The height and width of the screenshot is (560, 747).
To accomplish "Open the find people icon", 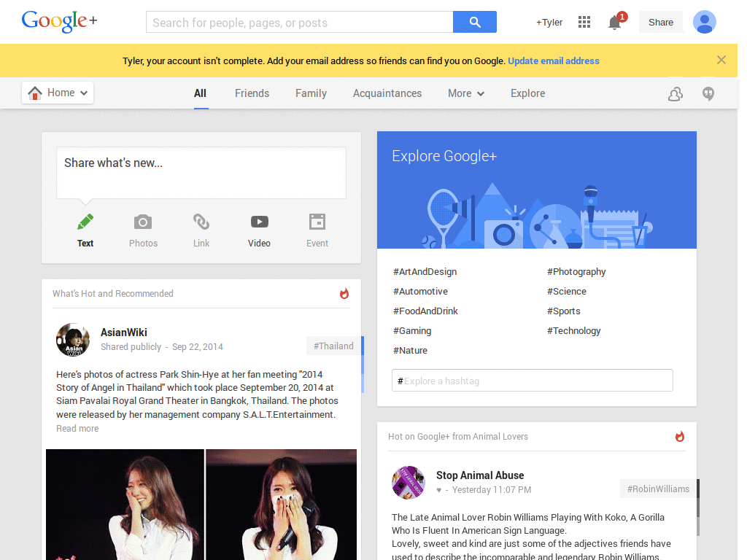I will [675, 94].
